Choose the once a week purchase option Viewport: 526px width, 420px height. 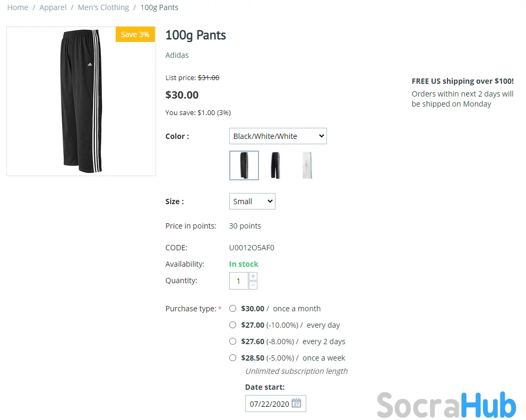[x=232, y=358]
